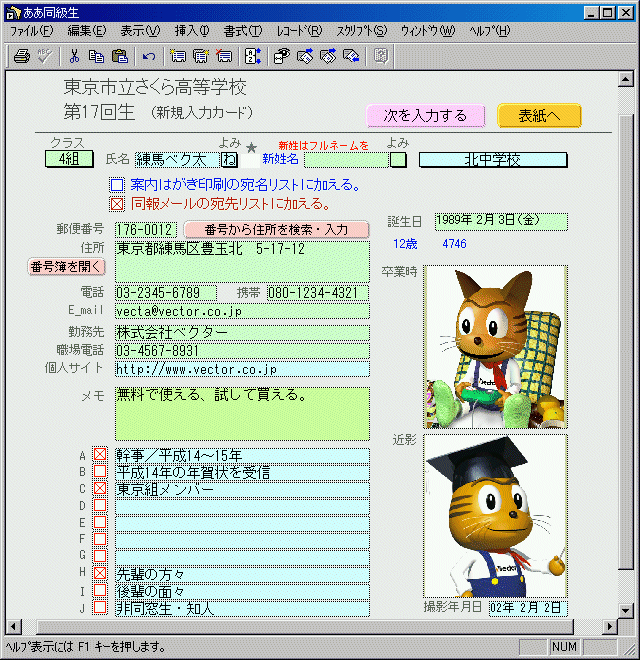Click the メモ memo text area
Viewport: 640px width, 660px height.
242,414
